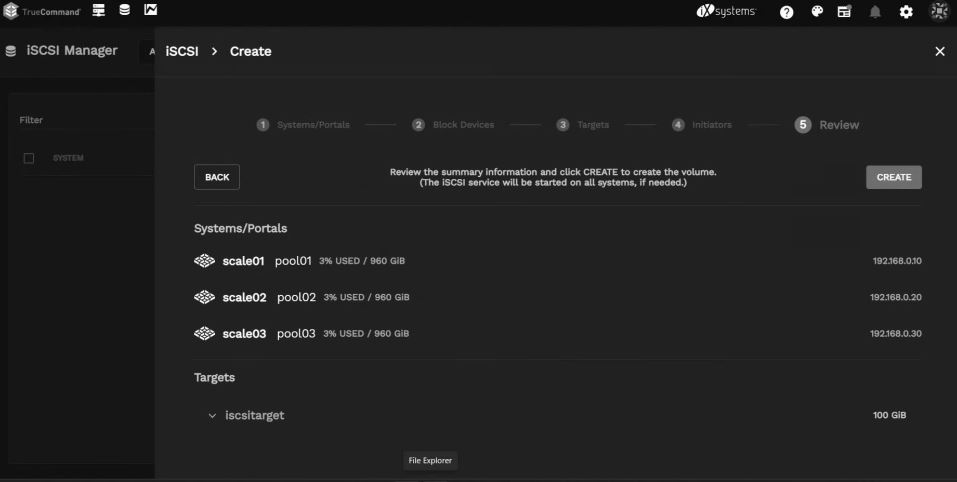Close the iSCSI Create panel
This screenshot has height=482, width=957.
939,51
